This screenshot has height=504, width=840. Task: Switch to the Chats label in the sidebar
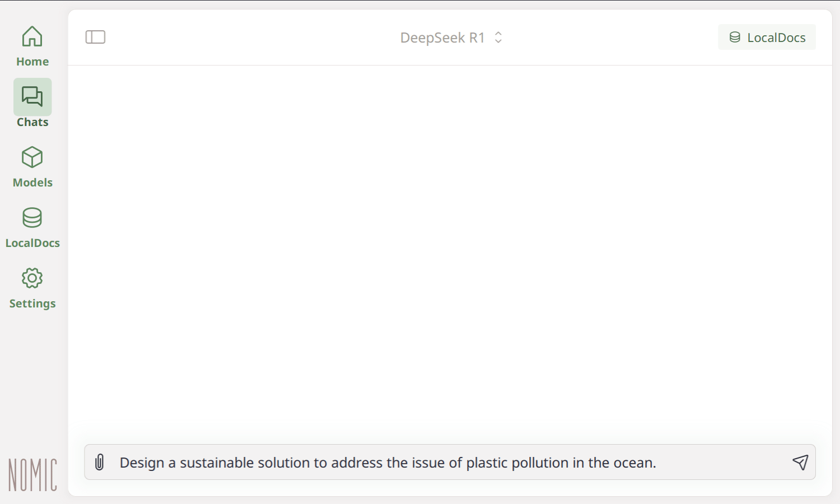pos(32,122)
